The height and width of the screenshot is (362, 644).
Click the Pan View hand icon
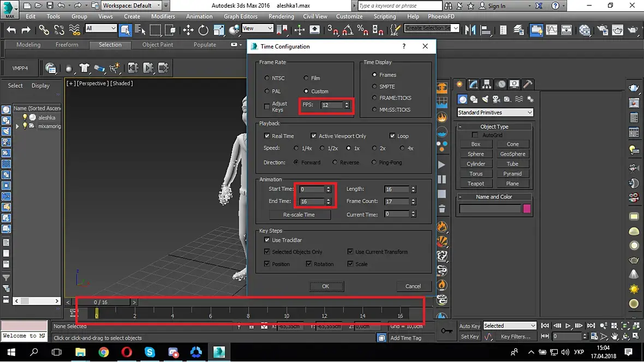click(615, 337)
